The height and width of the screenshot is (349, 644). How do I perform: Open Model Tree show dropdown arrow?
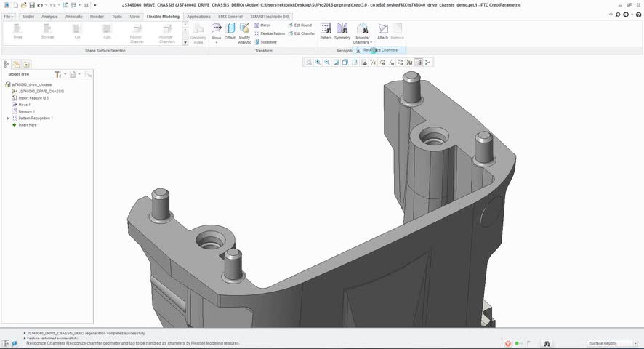(79, 74)
